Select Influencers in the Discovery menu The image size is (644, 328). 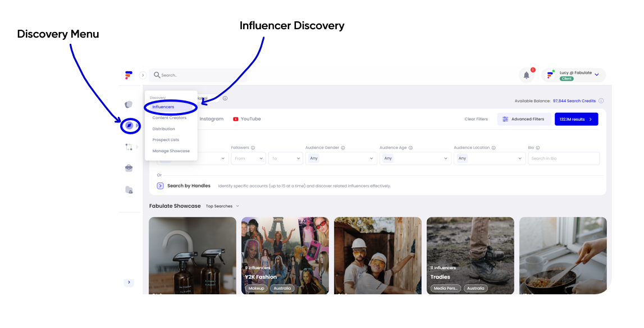(x=163, y=107)
